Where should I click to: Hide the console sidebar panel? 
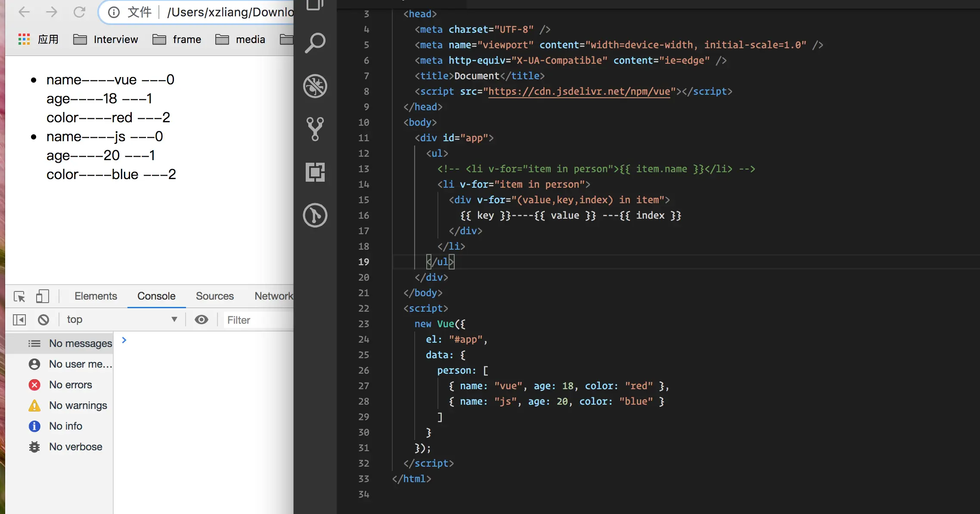tap(19, 320)
